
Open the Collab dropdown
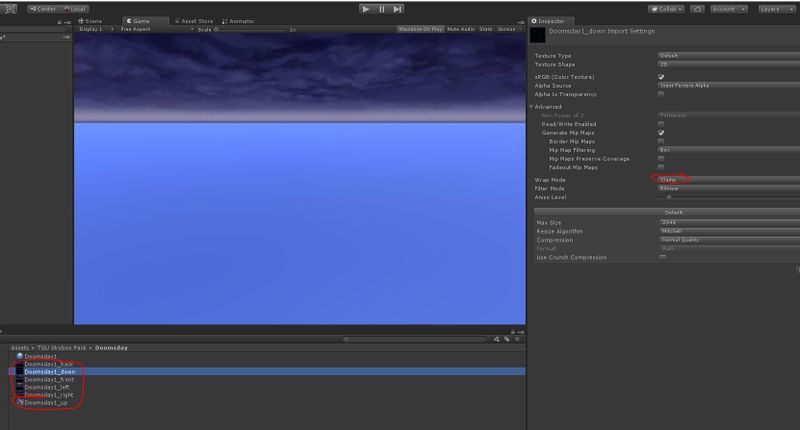(x=666, y=9)
